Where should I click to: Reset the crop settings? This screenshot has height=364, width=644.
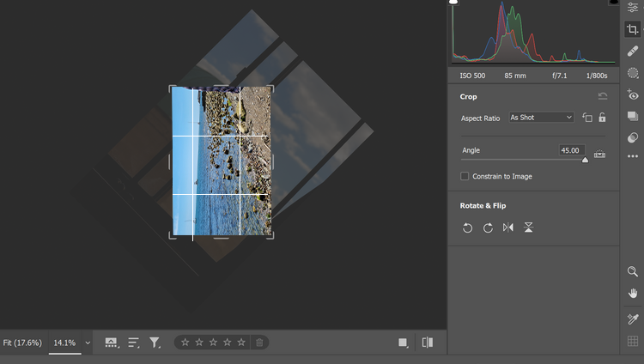603,97
